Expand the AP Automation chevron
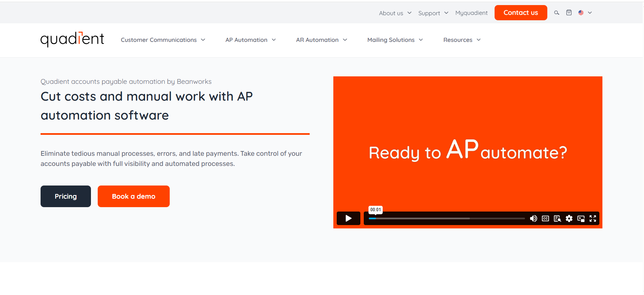The width and height of the screenshot is (644, 295). pos(273,40)
